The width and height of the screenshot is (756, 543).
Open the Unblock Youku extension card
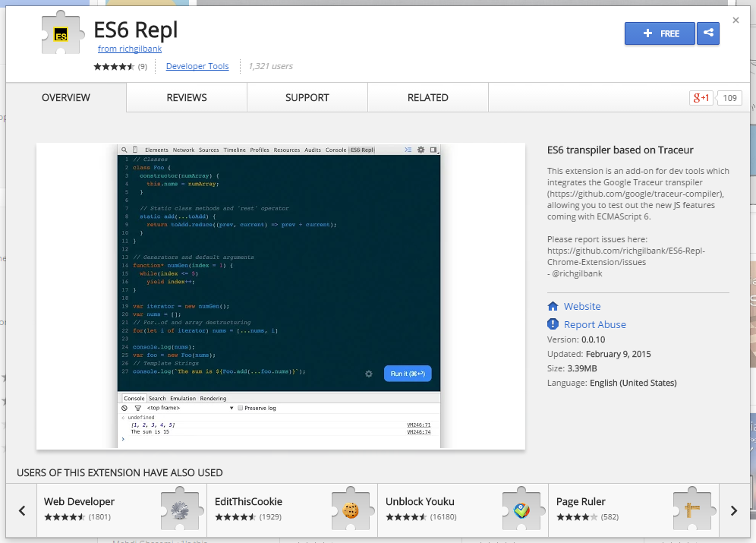463,510
